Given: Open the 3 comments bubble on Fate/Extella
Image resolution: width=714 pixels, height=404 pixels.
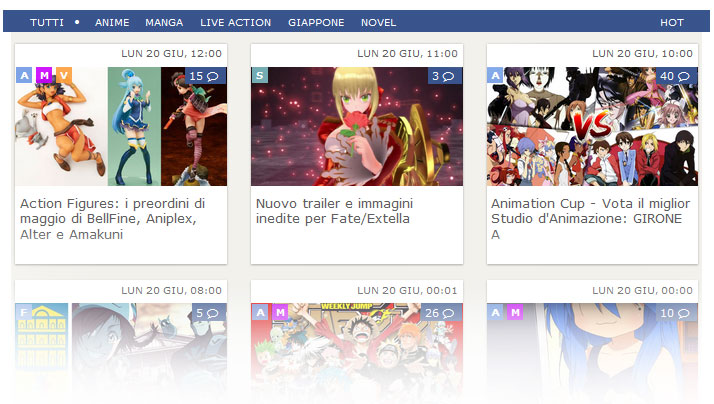Looking at the screenshot, I should click(445, 76).
